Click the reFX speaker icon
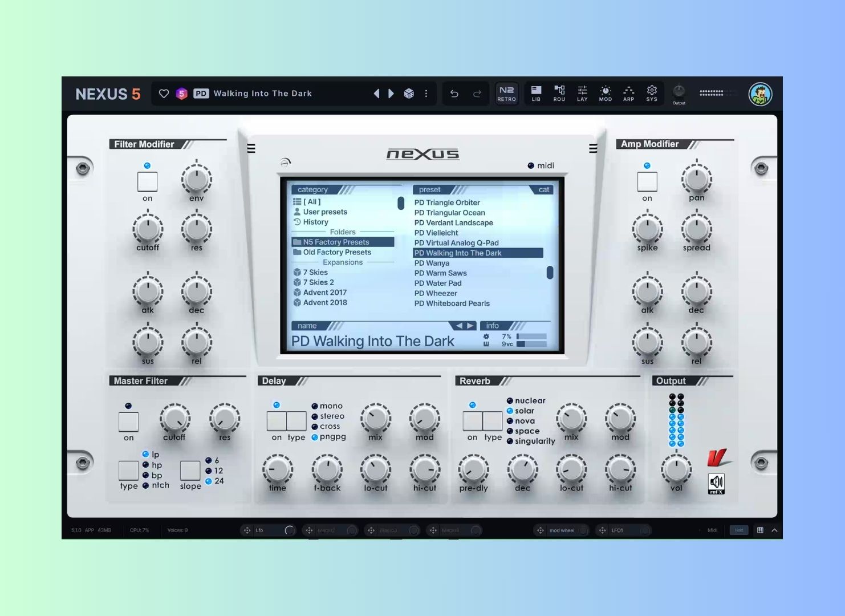 pyautogui.click(x=716, y=484)
